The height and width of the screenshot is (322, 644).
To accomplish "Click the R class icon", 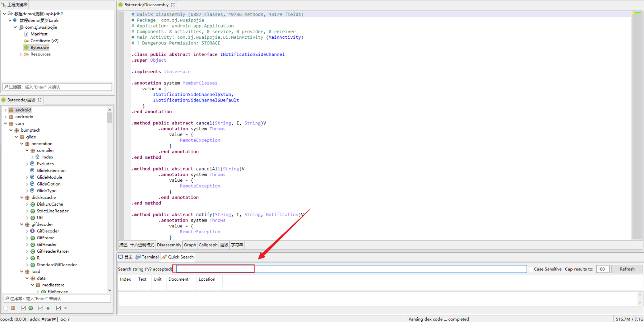I will (33, 258).
